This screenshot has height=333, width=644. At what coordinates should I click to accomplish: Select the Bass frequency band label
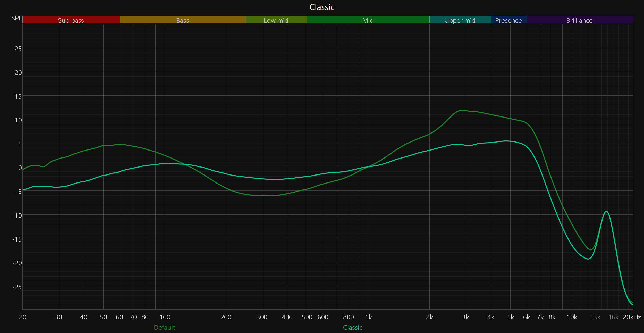tap(182, 20)
